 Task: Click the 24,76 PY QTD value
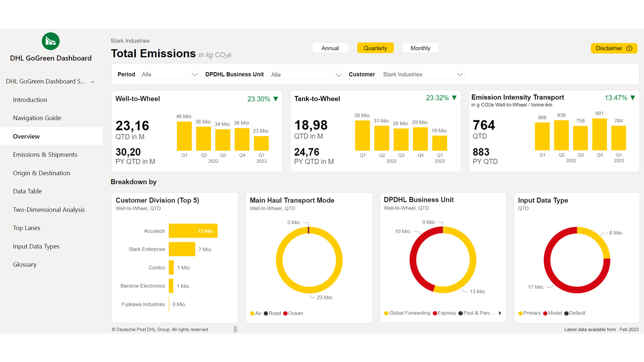coord(307,152)
